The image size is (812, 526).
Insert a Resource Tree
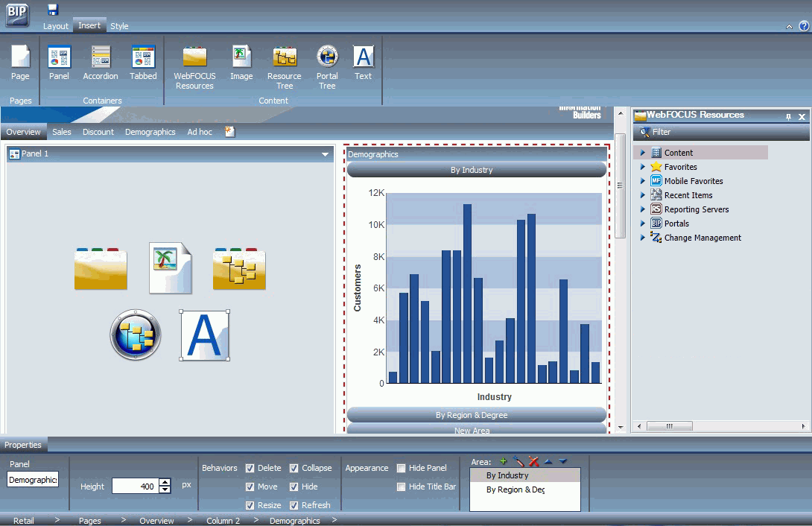(x=285, y=67)
